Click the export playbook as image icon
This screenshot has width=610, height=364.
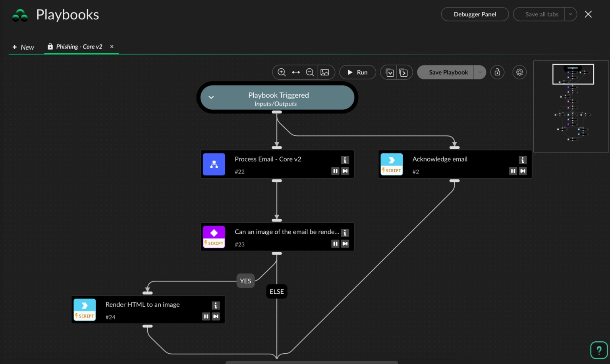[325, 72]
